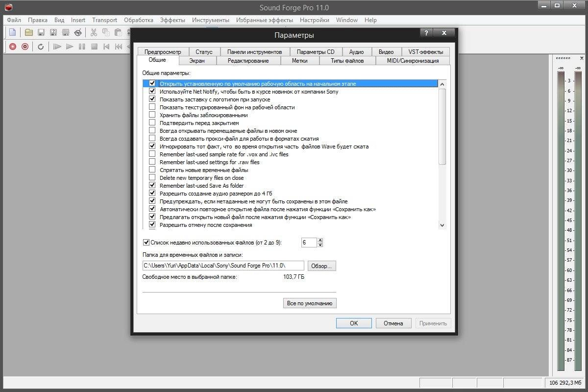This screenshot has height=392, width=588.
Task: Open the Эффекты menu
Action: tap(172, 20)
